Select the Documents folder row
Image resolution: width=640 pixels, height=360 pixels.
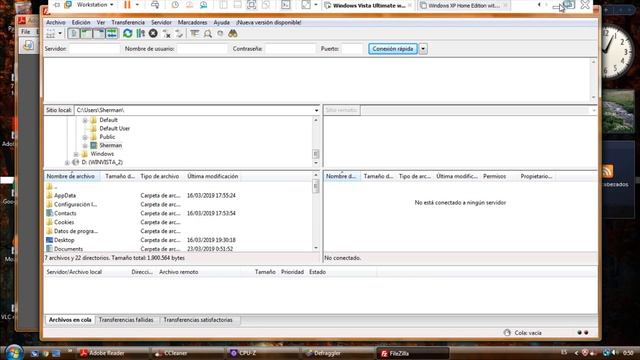pyautogui.click(x=178, y=249)
